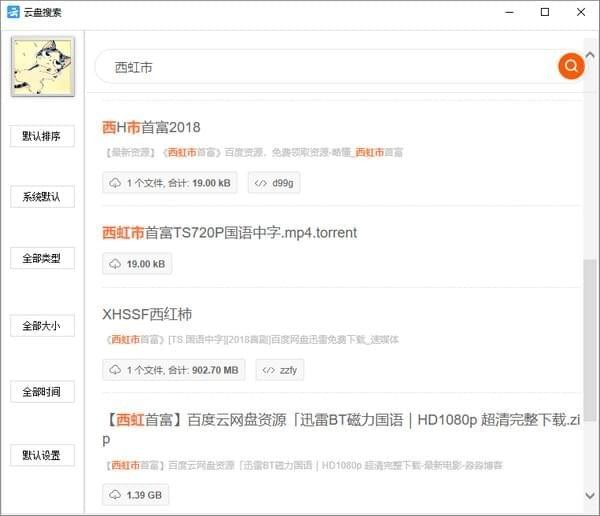Expand the 全部时间 time filter

coord(42,391)
